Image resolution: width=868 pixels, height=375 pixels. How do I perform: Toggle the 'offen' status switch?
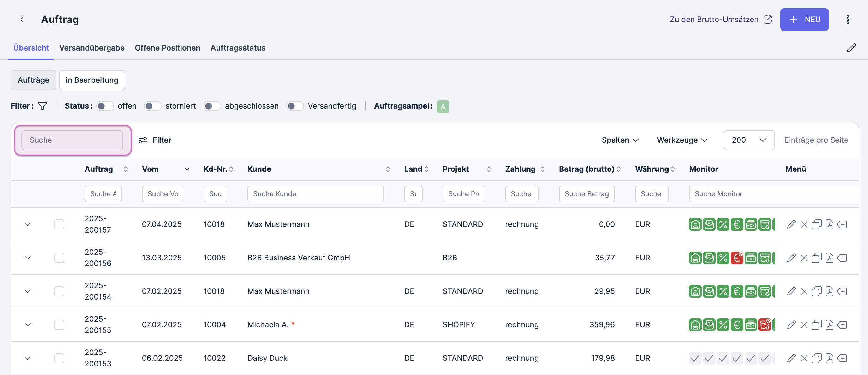(x=105, y=106)
